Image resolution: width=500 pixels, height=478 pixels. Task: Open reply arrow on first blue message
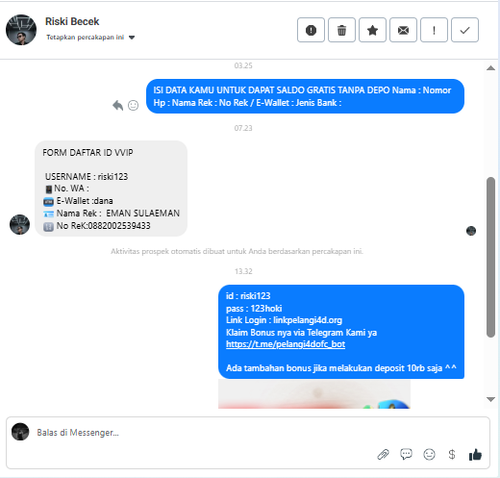118,105
